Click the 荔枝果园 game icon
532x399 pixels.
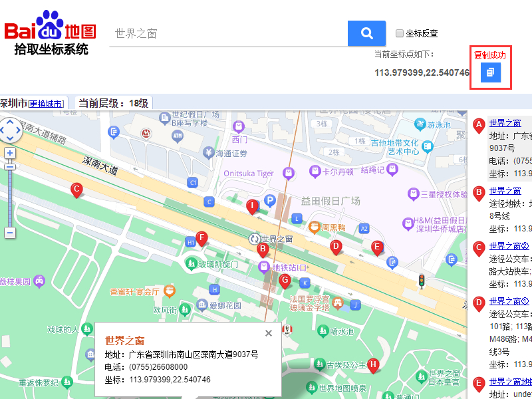click(x=40, y=281)
